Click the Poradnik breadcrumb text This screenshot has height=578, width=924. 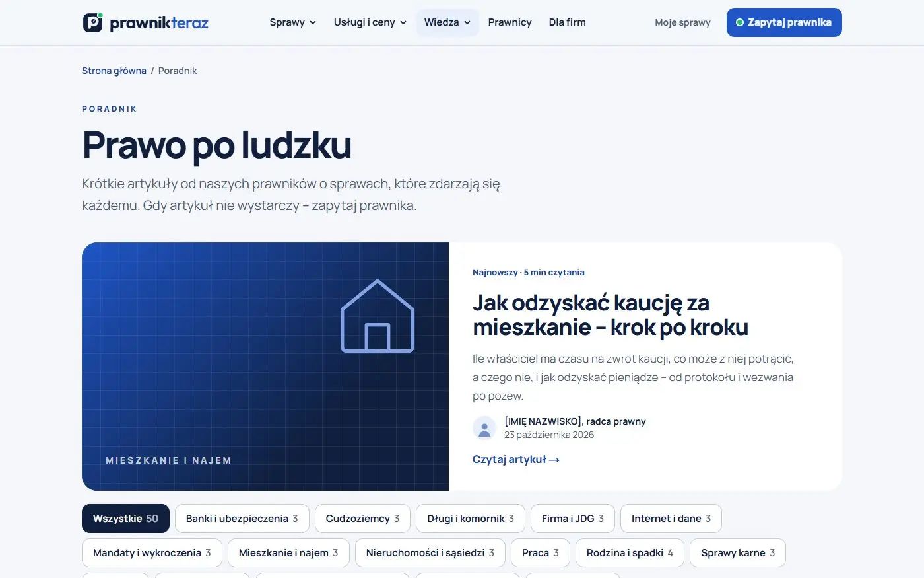(x=178, y=71)
